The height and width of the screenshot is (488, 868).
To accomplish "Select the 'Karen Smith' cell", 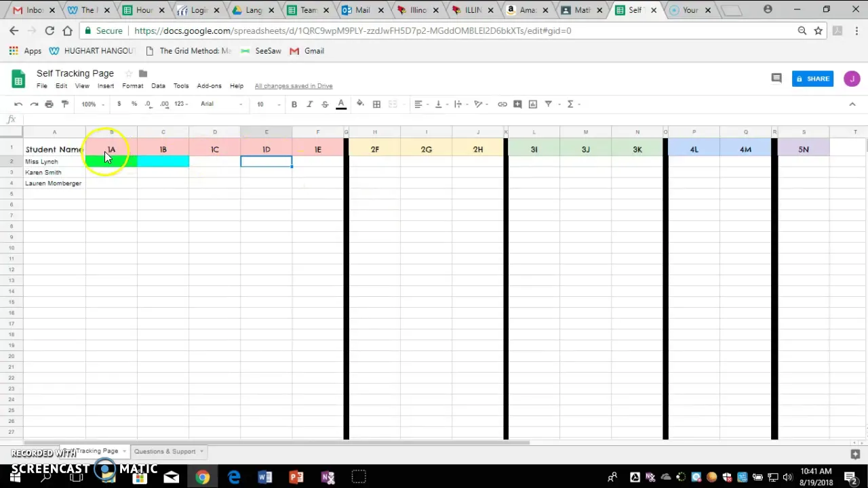I will pyautogui.click(x=54, y=172).
